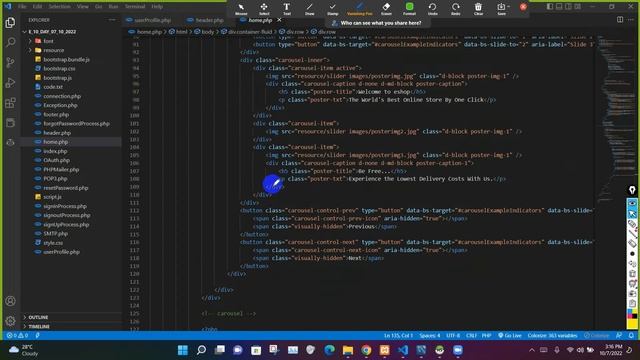
Task: Open the File menu
Action: tap(22, 7)
